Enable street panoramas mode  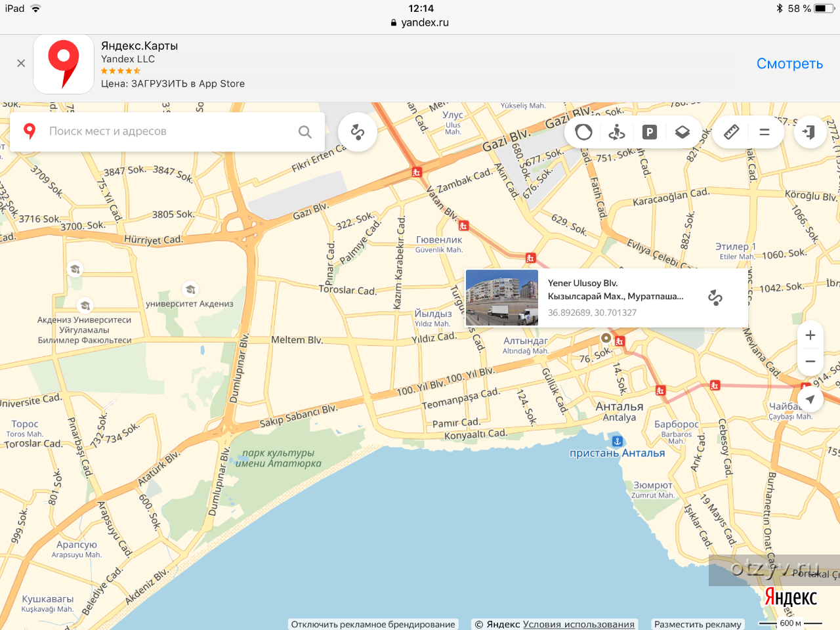(616, 132)
